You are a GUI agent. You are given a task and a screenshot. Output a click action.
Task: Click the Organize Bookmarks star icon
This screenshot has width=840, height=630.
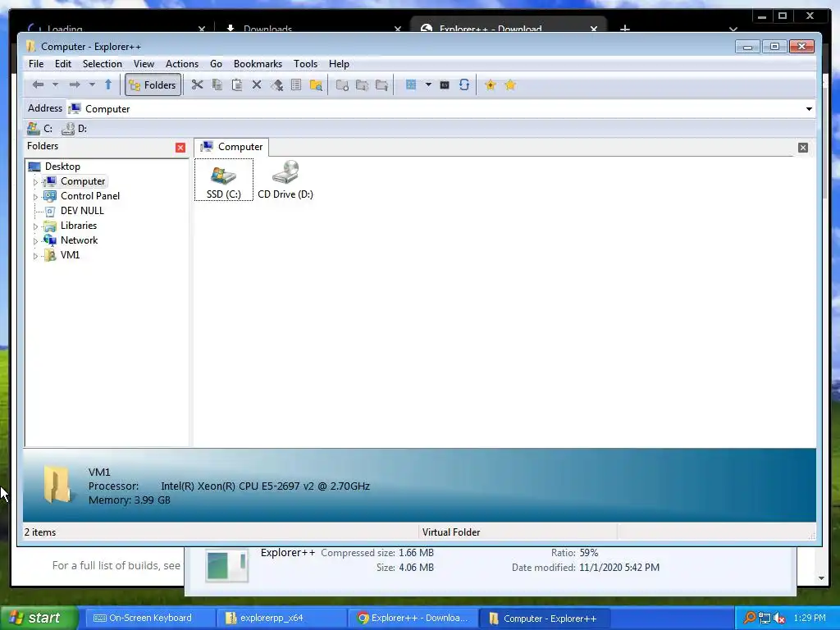pyautogui.click(x=510, y=84)
